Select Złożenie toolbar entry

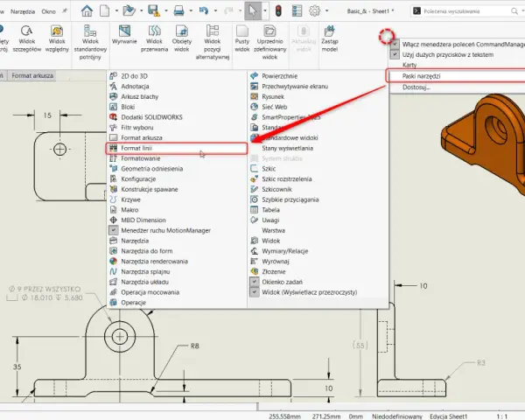click(318, 271)
